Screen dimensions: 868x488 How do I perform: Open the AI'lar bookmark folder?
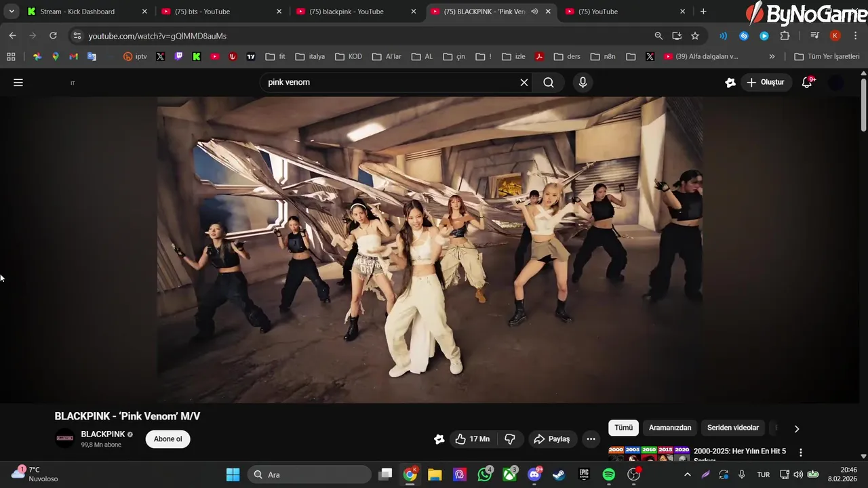(x=387, y=57)
